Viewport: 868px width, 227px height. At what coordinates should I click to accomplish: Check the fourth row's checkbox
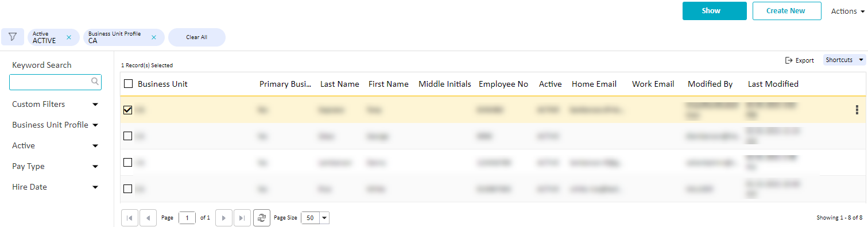pyautogui.click(x=128, y=188)
